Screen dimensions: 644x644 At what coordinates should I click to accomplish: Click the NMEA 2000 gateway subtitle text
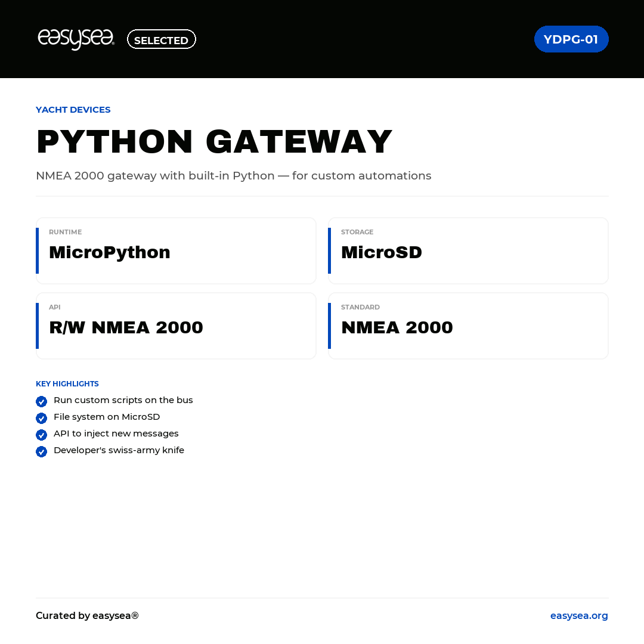[x=234, y=176]
